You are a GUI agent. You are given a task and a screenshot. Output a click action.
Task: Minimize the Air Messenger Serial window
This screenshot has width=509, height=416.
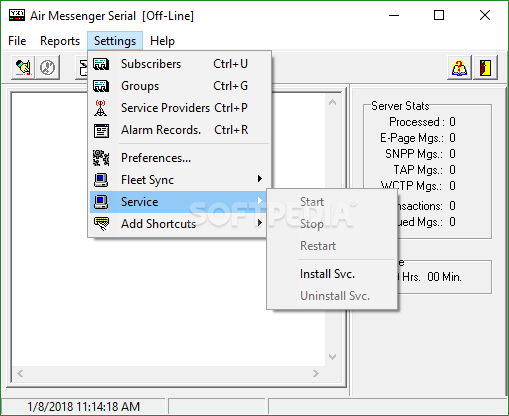(x=394, y=15)
